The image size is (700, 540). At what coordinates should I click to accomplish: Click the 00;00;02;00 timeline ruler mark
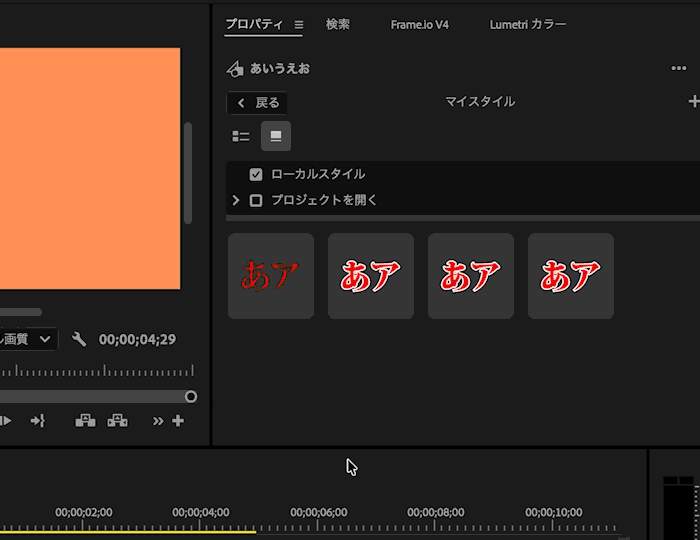coord(83,512)
